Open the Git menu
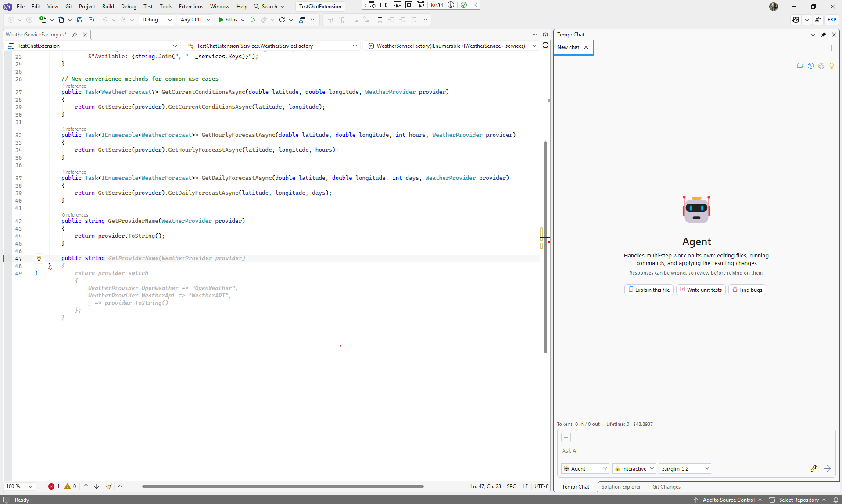Viewport: 842px width, 504px height. (x=68, y=7)
